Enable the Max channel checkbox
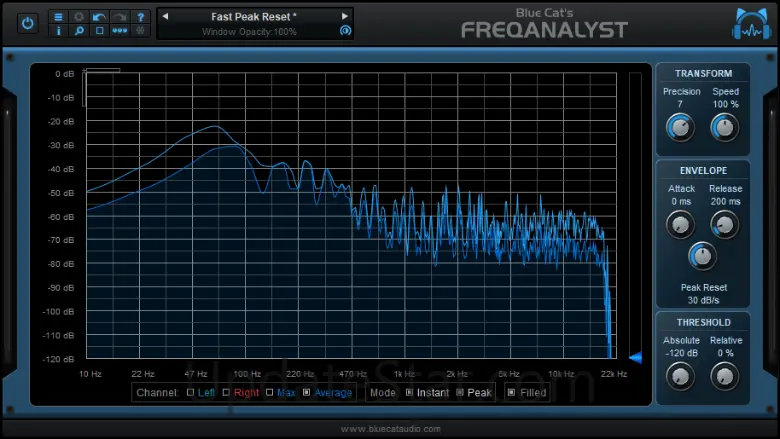The height and width of the screenshot is (439, 780). point(269,392)
